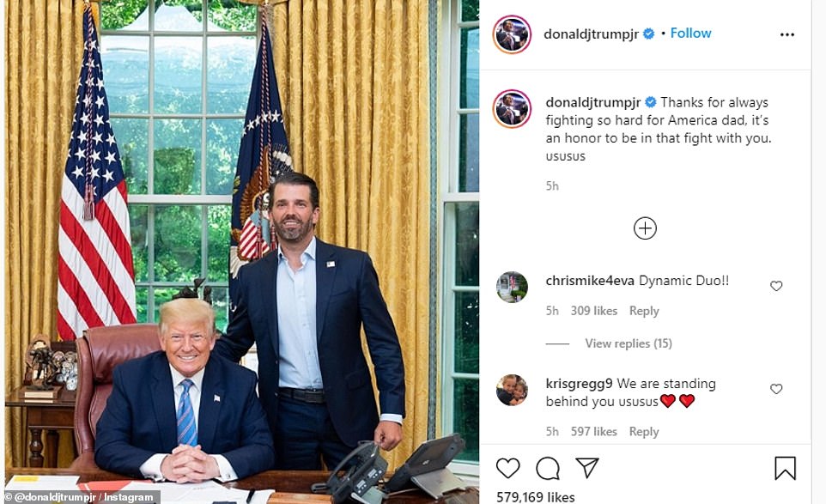View 309 likes on first comment
Viewport: 826px width, 504px height.
click(x=593, y=311)
